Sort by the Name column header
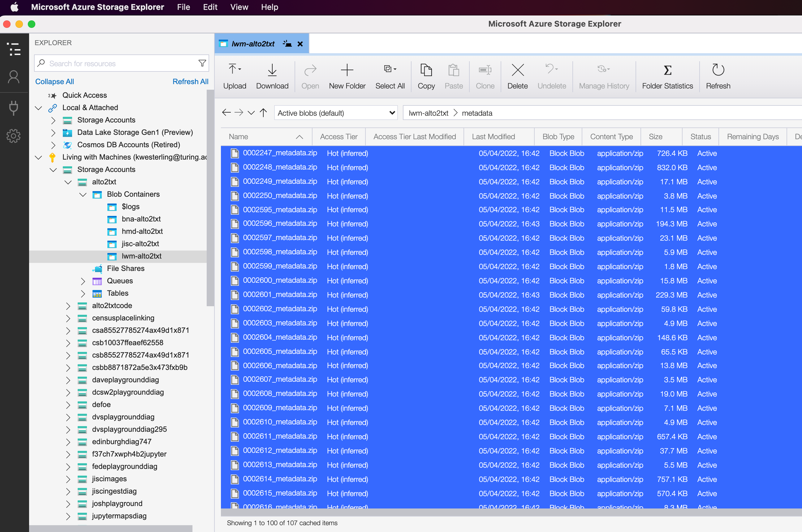This screenshot has height=532, width=802. [x=266, y=136]
